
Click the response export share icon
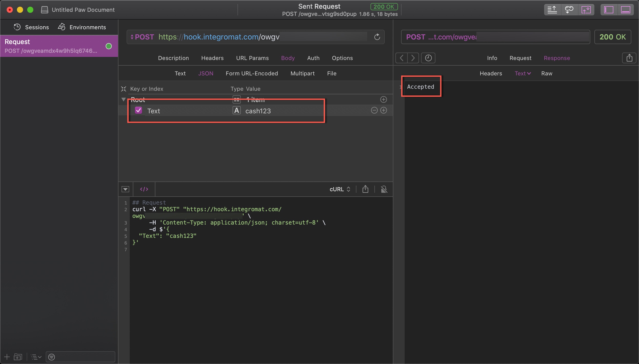coord(629,58)
